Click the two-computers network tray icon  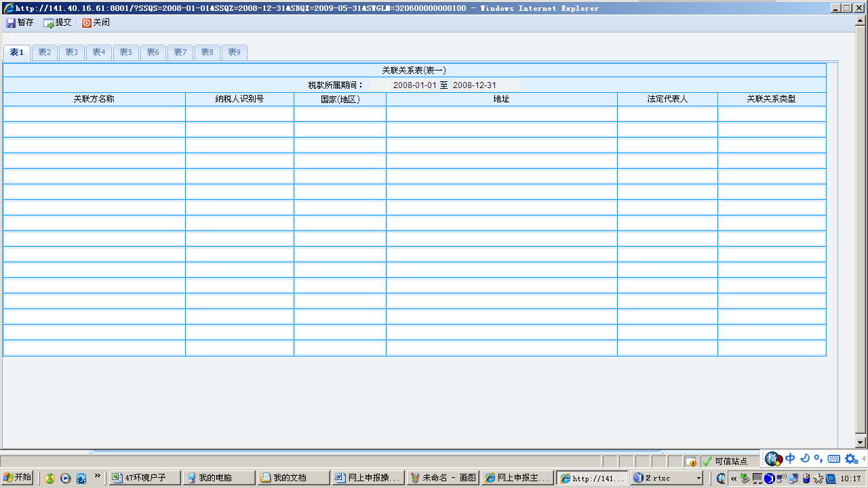pyautogui.click(x=793, y=479)
